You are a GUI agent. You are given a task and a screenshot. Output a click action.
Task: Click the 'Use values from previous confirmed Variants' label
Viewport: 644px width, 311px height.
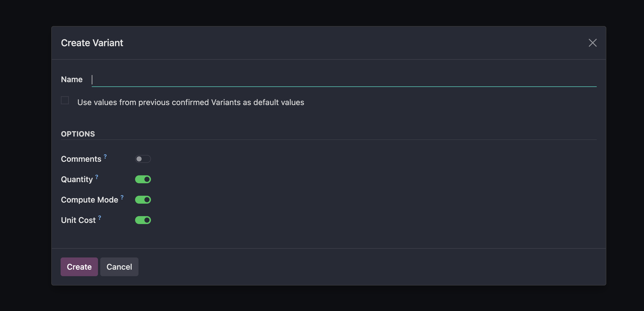coord(191,102)
